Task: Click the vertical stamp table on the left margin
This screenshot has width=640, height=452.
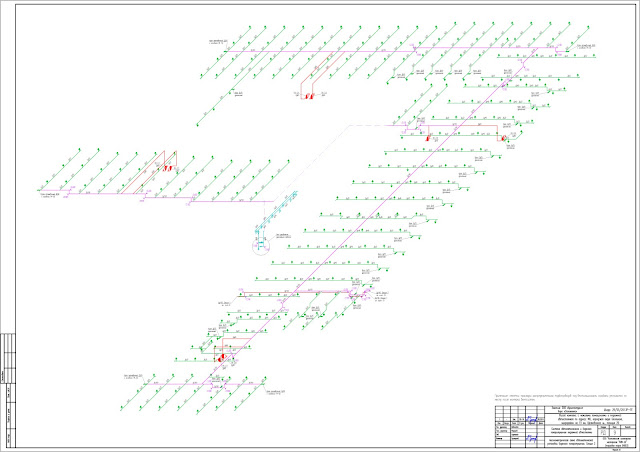Action: pyautogui.click(x=8, y=390)
